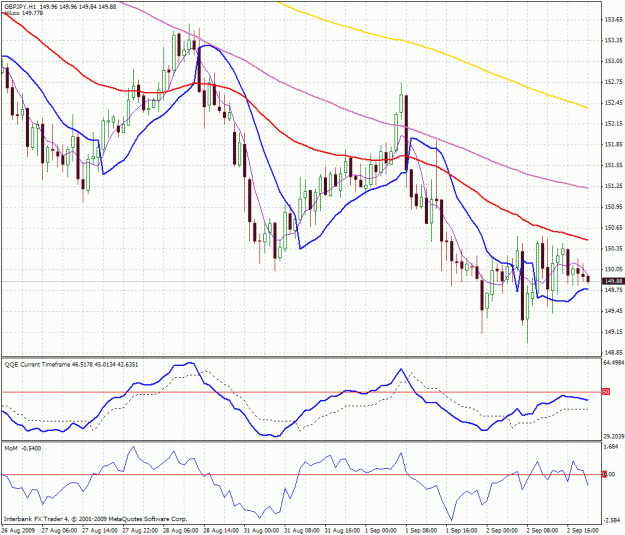Click the 1 Sep 00:00 time label

click(382, 531)
